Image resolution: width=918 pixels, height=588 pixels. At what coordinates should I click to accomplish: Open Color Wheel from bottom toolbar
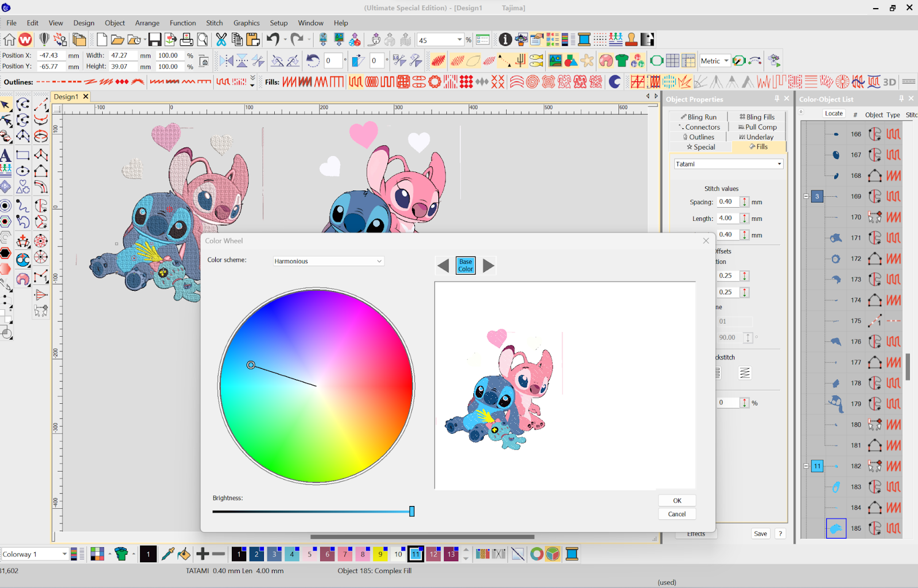click(553, 554)
